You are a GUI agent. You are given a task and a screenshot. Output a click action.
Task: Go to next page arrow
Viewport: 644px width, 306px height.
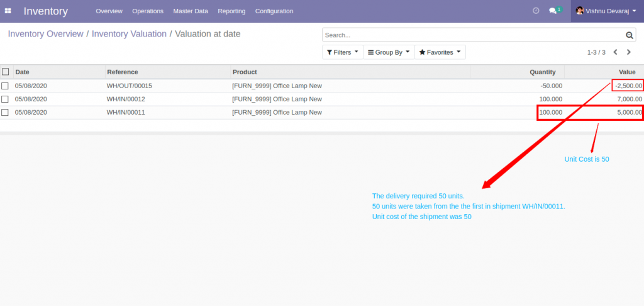[x=629, y=52]
